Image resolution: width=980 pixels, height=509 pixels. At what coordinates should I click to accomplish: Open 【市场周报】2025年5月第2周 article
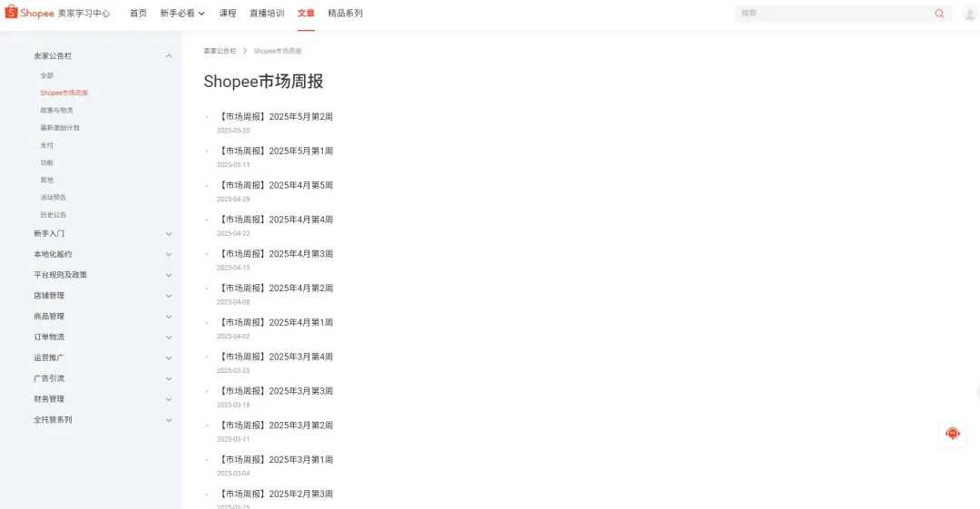click(x=275, y=116)
